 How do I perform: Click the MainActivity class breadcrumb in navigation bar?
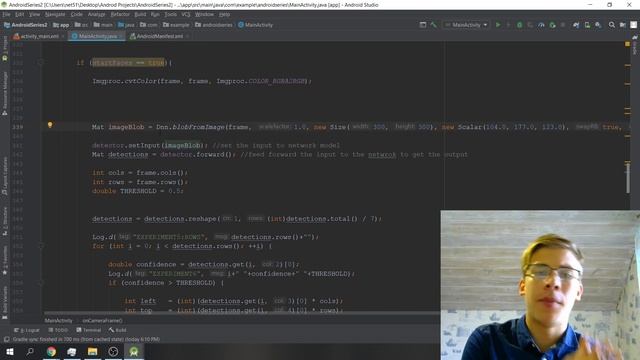[x=256, y=25]
